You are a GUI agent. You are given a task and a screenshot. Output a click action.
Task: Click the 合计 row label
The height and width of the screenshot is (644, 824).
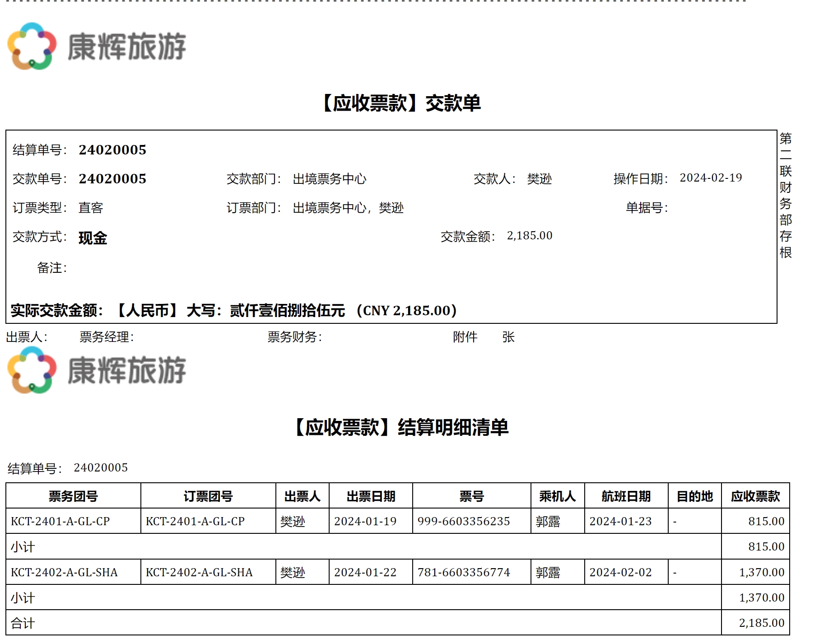(23, 623)
